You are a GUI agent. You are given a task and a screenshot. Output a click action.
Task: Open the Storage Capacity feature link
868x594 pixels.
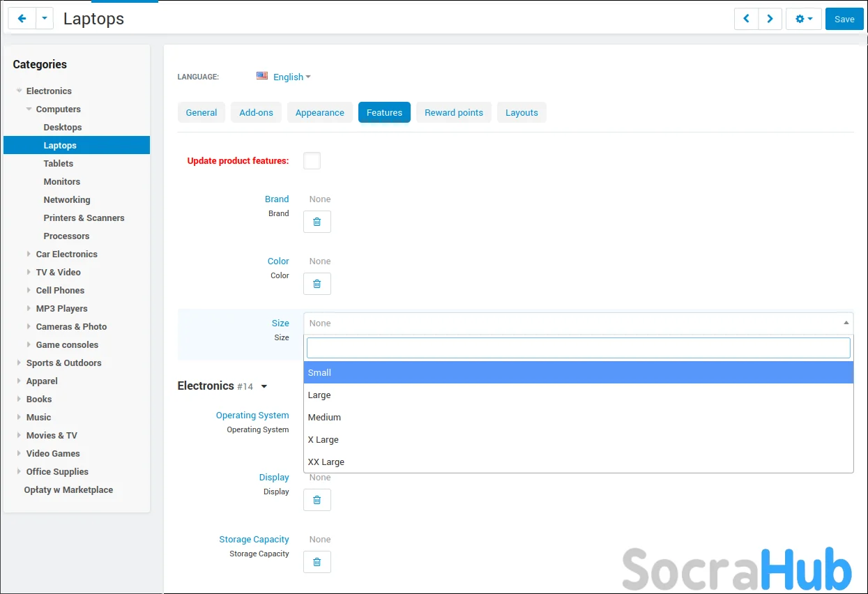(254, 539)
